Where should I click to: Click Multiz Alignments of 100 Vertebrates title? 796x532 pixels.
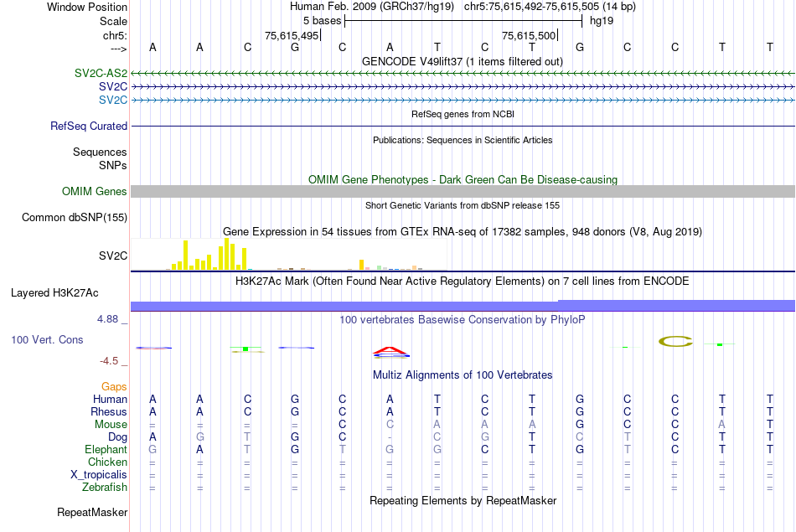(x=463, y=375)
